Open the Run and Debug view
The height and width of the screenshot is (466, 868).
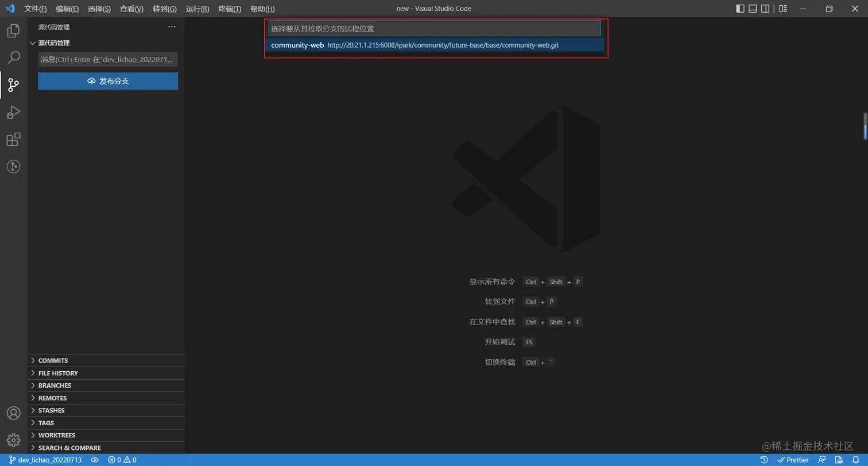[x=13, y=112]
